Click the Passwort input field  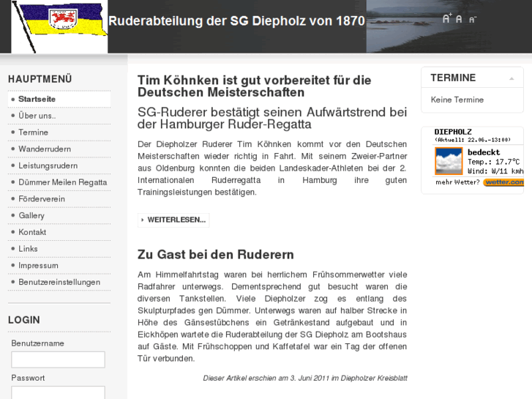click(x=58, y=392)
